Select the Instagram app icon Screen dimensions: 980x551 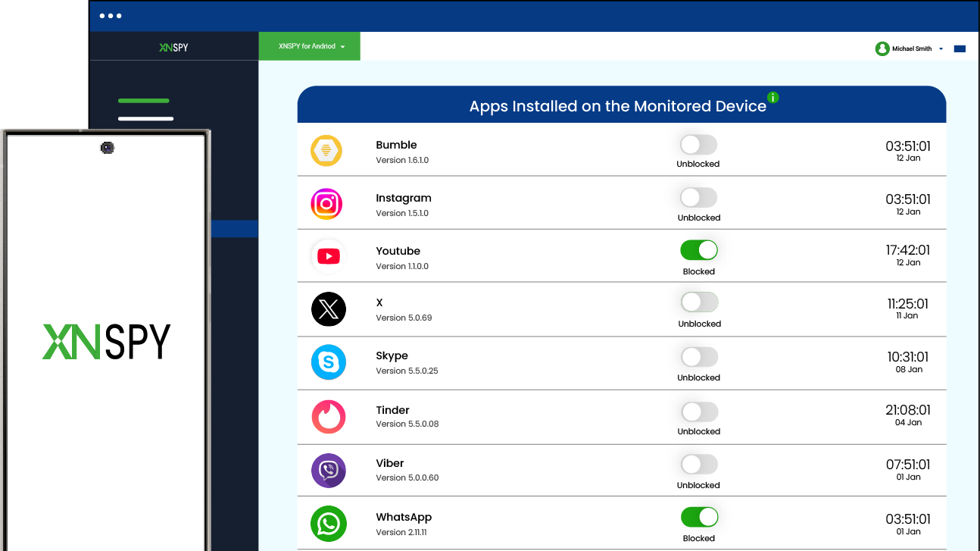click(326, 204)
